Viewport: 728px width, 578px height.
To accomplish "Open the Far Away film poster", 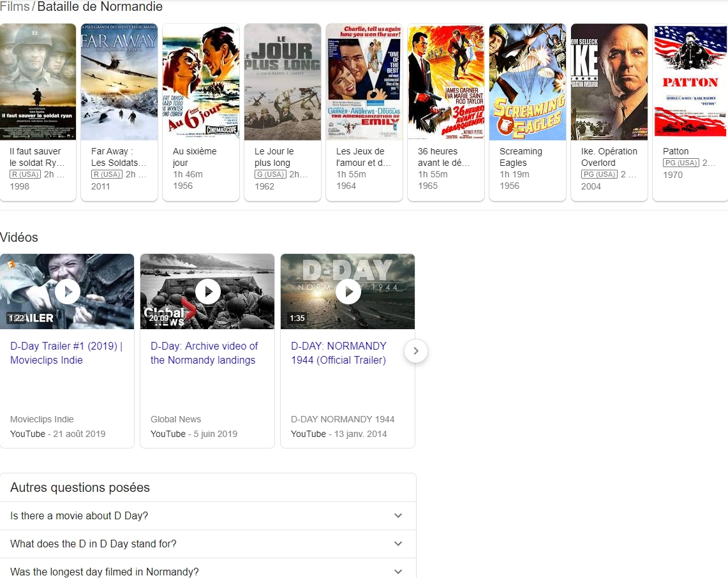I will [119, 82].
